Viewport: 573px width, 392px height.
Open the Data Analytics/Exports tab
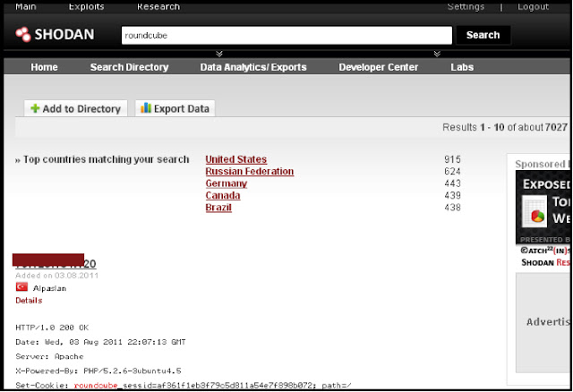(253, 67)
